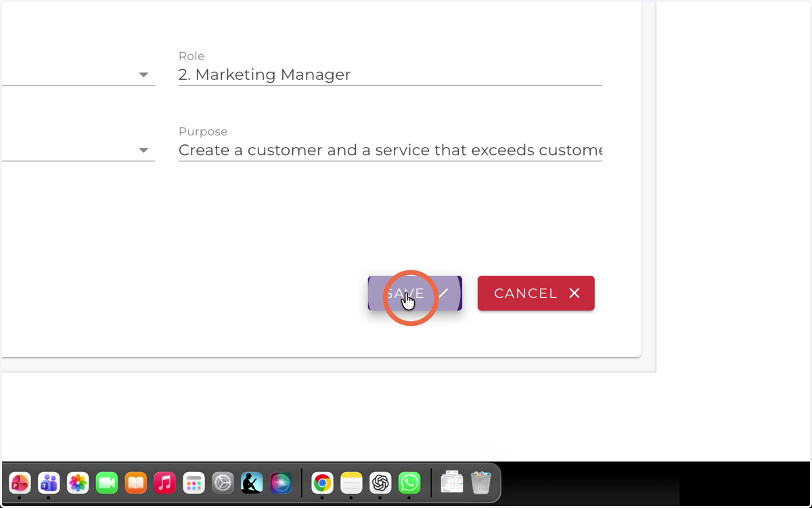Open the document stack in dock
812x508 pixels.
(x=451, y=483)
